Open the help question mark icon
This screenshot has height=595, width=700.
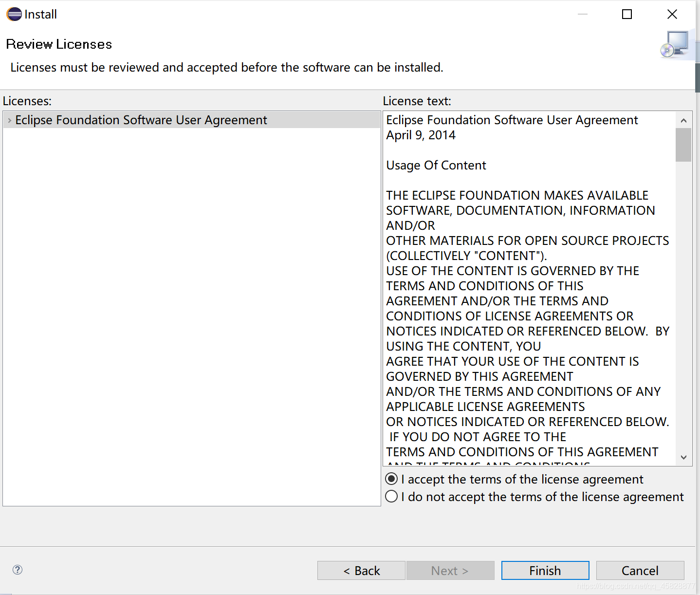pos(18,570)
